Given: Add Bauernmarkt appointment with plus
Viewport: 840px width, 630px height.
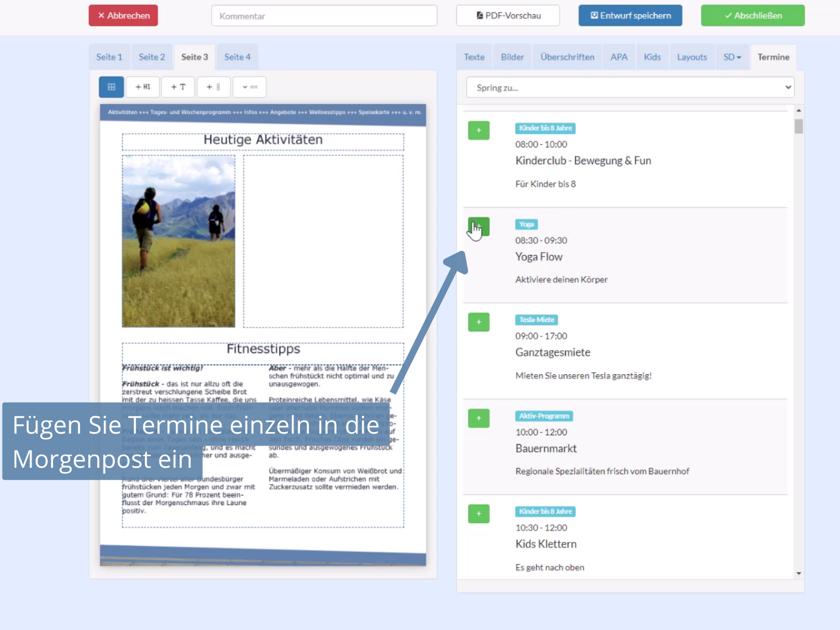Looking at the screenshot, I should coord(478,418).
